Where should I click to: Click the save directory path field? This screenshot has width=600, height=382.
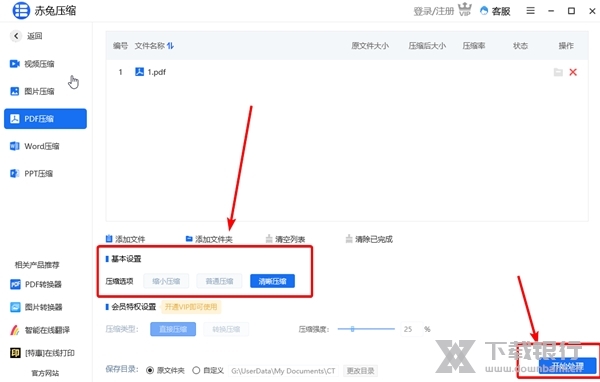click(283, 371)
